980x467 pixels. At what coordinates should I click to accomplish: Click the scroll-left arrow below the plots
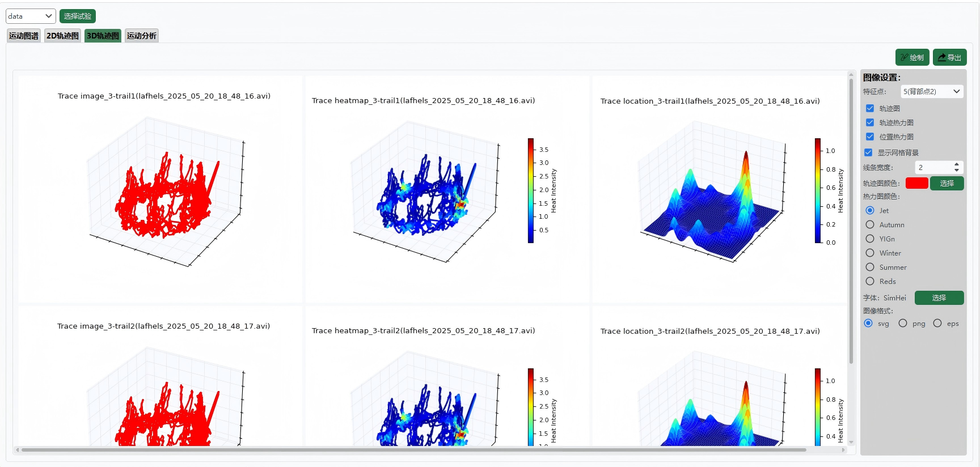pyautogui.click(x=18, y=450)
